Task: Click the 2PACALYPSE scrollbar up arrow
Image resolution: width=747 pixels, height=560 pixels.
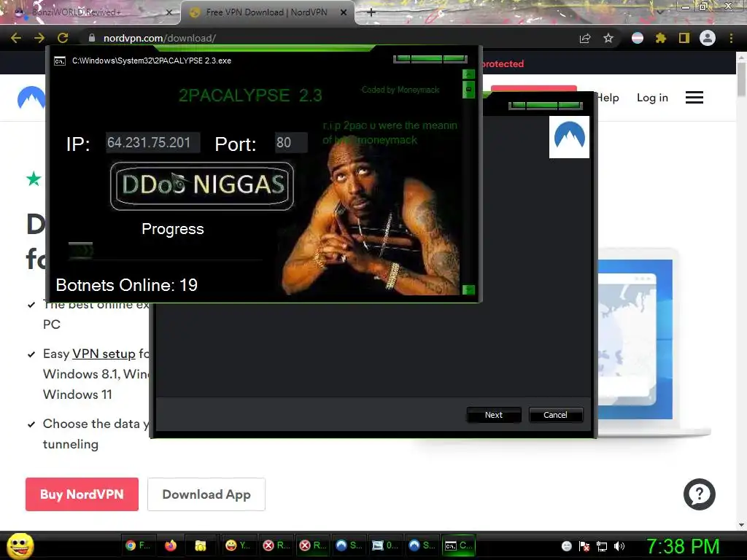Action: coord(469,74)
